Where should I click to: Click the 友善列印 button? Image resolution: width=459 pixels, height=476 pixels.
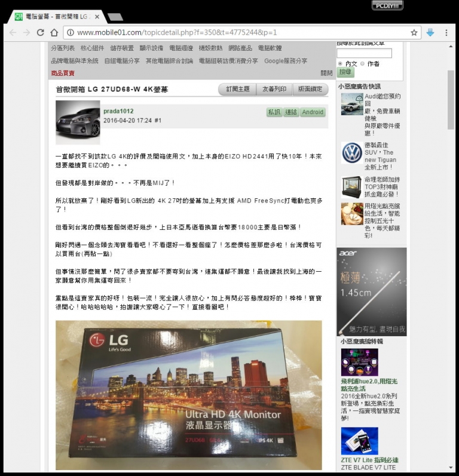click(274, 89)
